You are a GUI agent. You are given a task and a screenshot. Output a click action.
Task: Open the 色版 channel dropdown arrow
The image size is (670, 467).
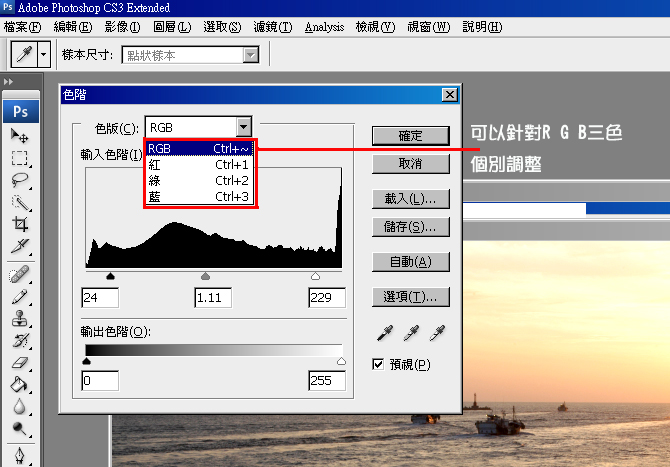243,127
